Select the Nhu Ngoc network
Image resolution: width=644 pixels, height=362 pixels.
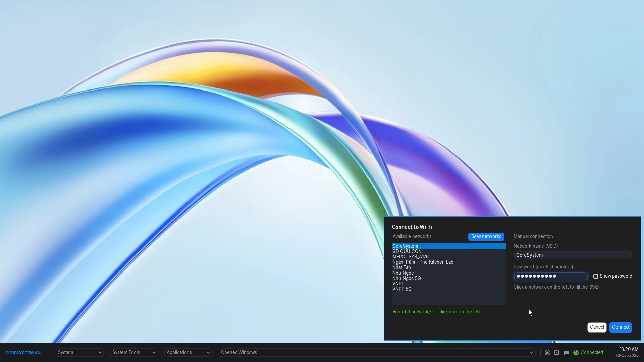(x=448, y=273)
